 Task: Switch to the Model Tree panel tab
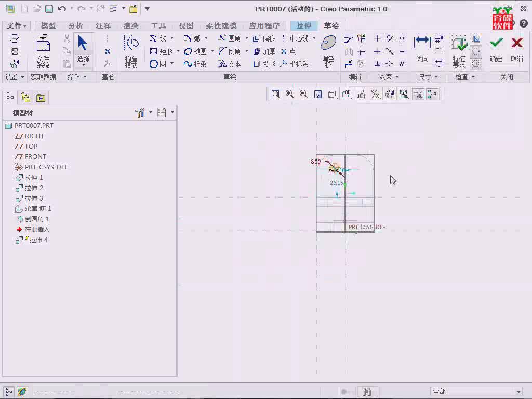[10, 98]
